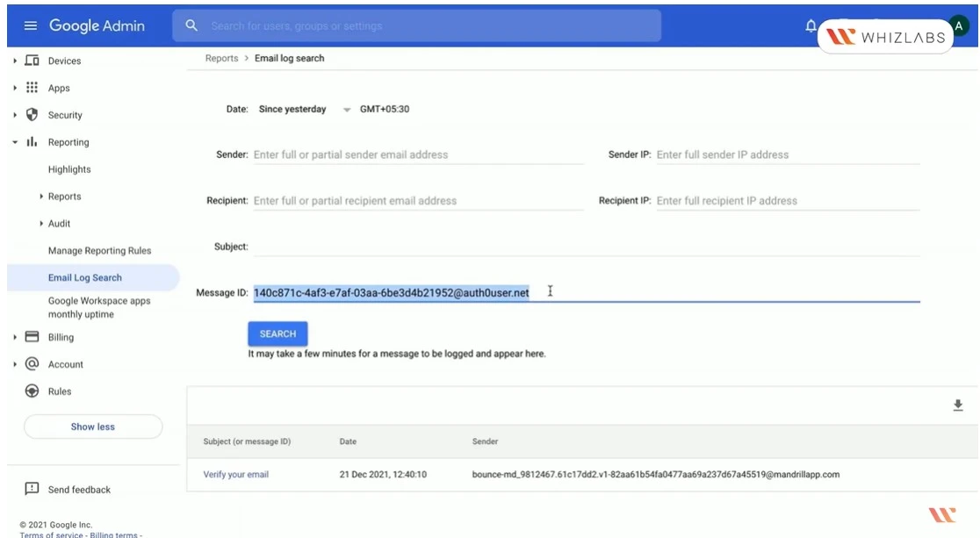Click the Account at-sign icon

(32, 363)
